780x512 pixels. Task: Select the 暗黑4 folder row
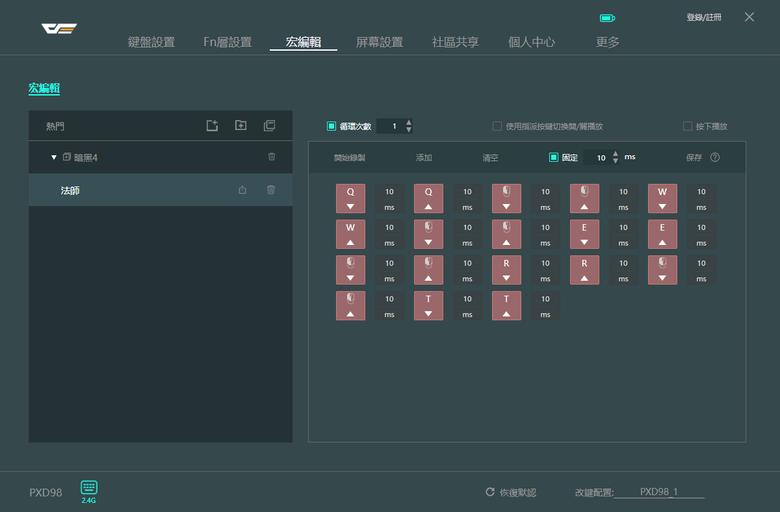tap(160, 157)
